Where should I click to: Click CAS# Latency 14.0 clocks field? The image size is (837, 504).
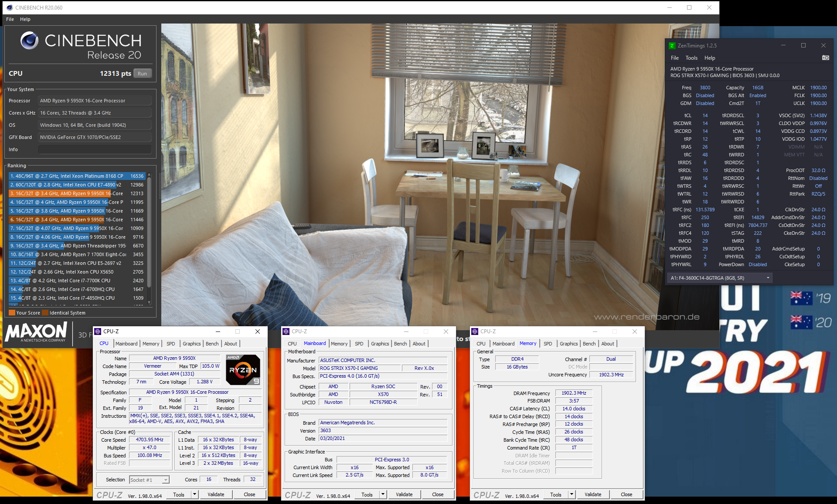(574, 409)
